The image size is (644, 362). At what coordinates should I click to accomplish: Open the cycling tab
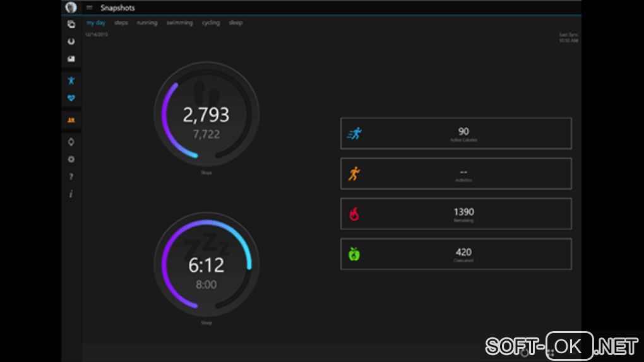(x=211, y=23)
